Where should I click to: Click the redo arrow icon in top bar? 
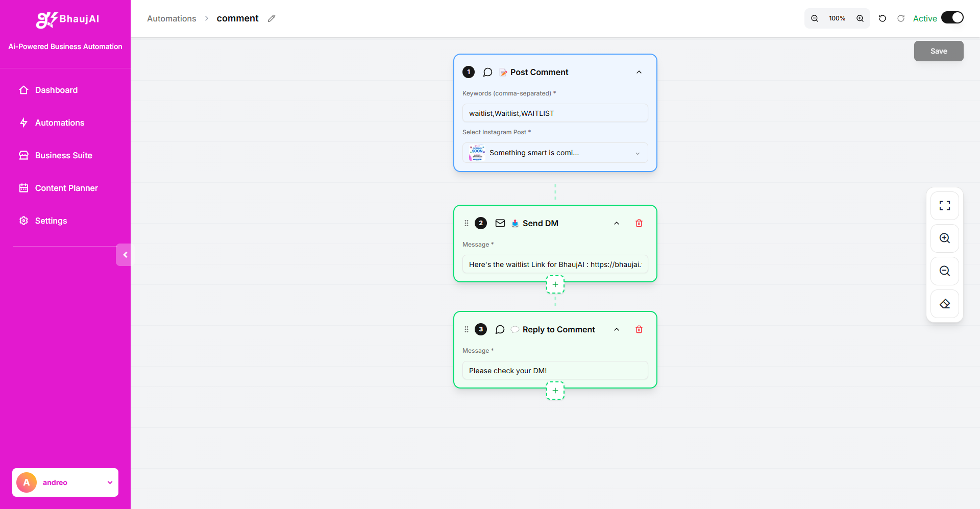coord(901,18)
